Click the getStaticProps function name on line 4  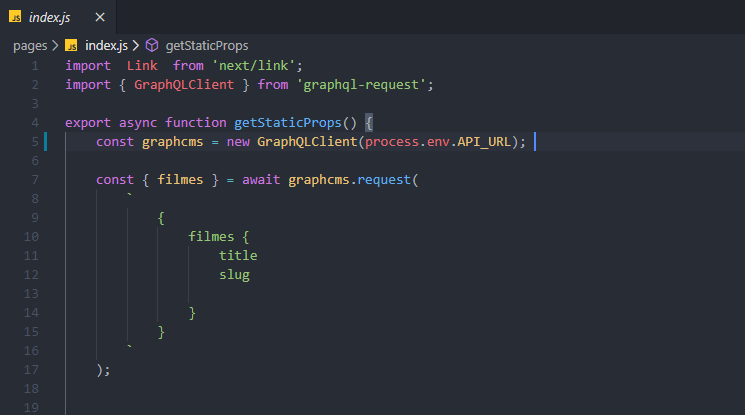[288, 123]
